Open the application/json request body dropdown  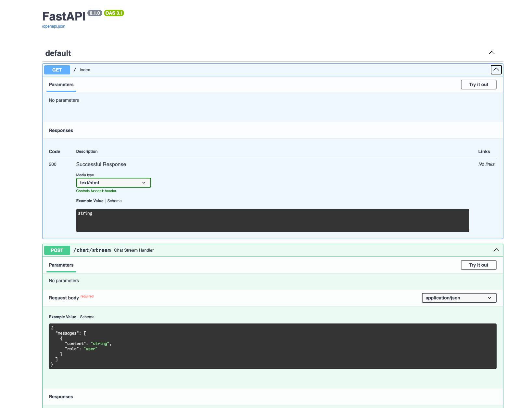point(459,298)
